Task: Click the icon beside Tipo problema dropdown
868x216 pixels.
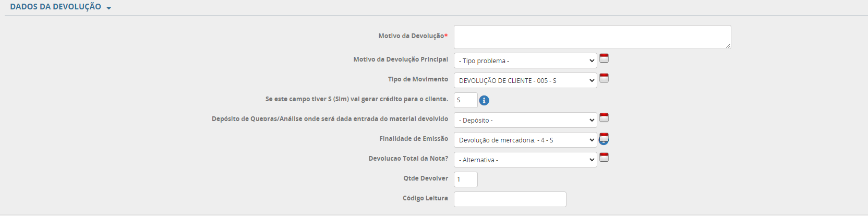Action: 604,58
